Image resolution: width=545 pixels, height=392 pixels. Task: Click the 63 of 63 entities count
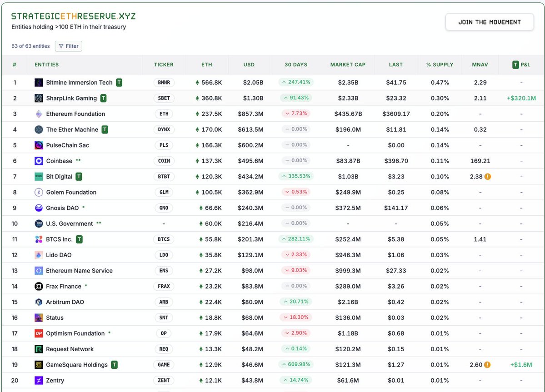click(x=30, y=46)
